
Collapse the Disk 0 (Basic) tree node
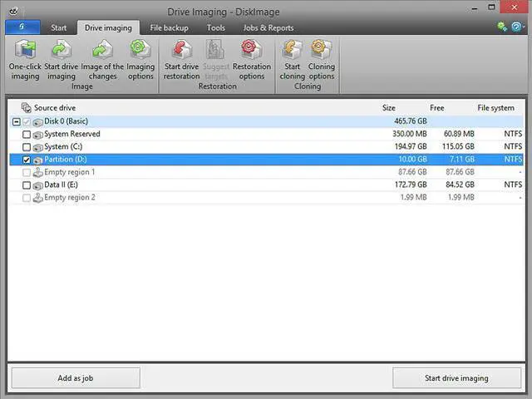pyautogui.click(x=16, y=121)
